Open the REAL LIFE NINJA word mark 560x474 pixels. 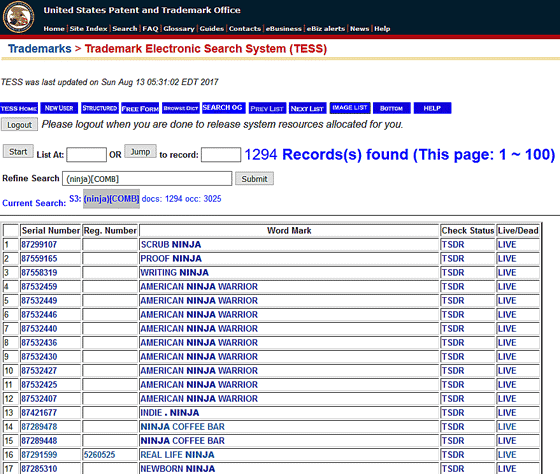coord(178,455)
